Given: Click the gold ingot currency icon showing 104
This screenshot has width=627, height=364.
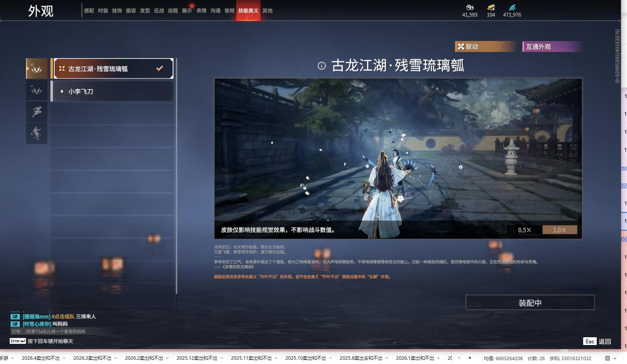Looking at the screenshot, I should 490,7.
